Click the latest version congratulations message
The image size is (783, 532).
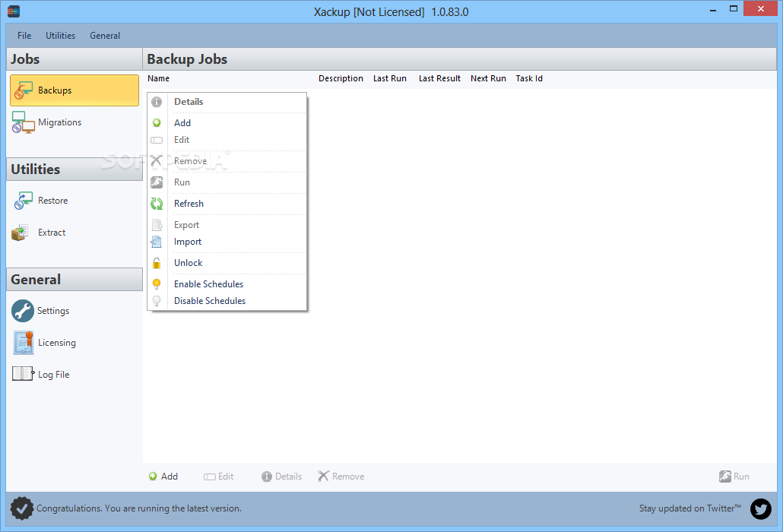[139, 508]
